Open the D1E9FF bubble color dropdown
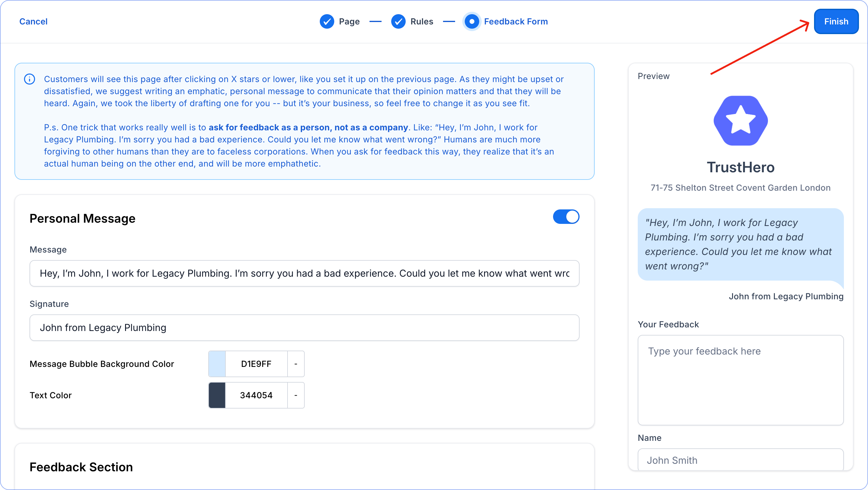868x490 pixels. (x=295, y=364)
